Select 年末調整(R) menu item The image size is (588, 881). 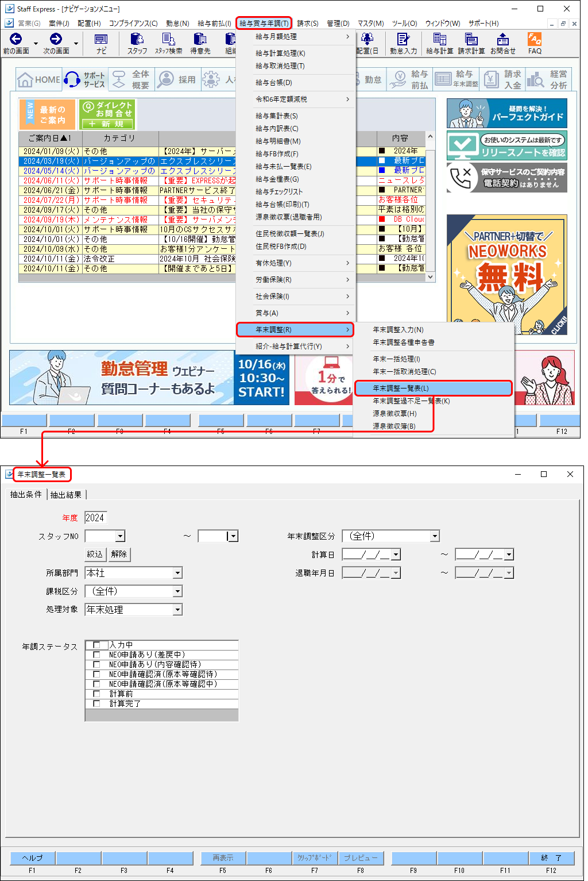(x=295, y=330)
